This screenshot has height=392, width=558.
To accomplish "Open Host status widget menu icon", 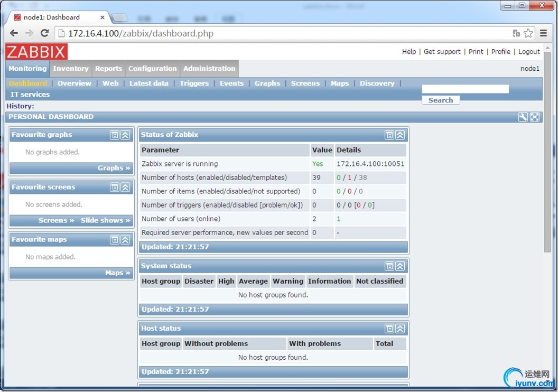I will pyautogui.click(x=389, y=328).
